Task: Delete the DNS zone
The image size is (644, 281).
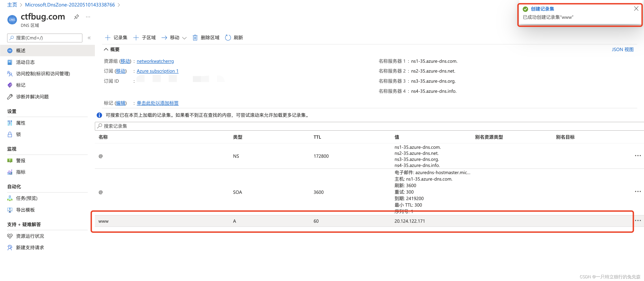Action: pyautogui.click(x=206, y=38)
